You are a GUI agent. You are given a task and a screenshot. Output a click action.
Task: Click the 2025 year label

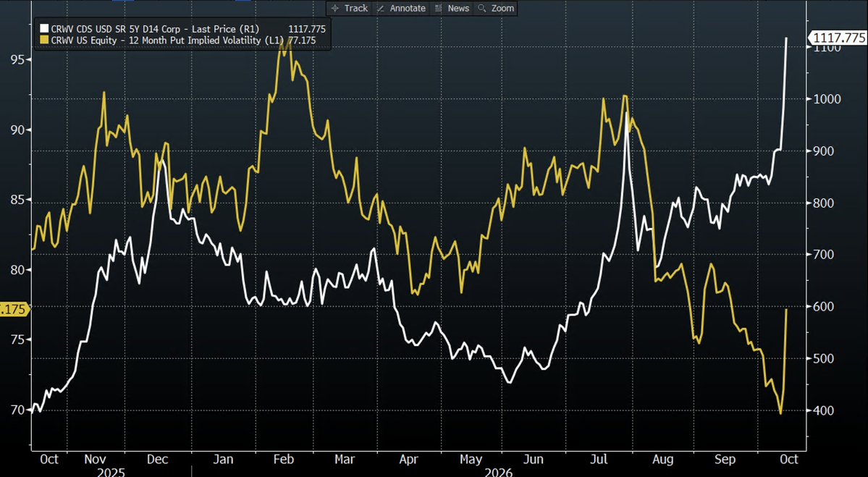tap(111, 472)
